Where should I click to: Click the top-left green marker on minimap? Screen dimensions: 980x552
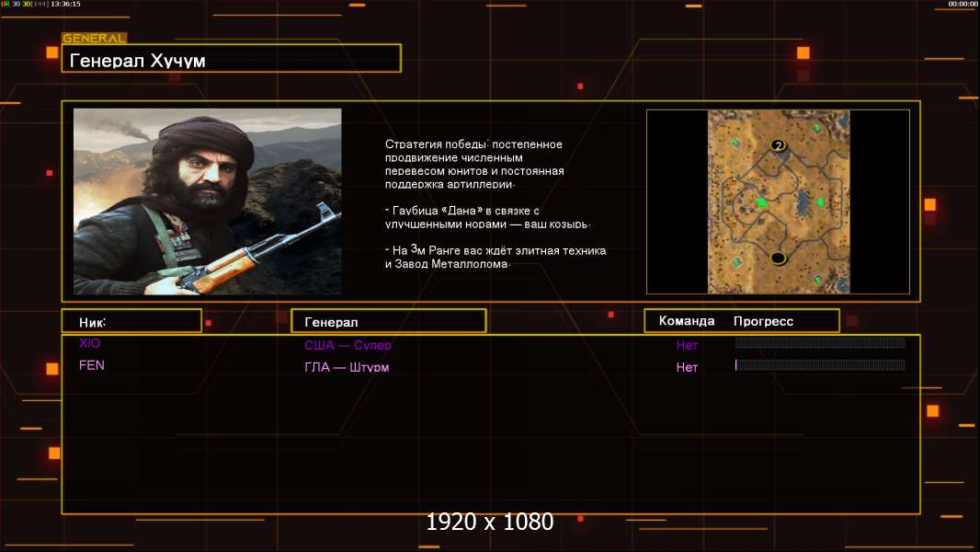[735, 144]
